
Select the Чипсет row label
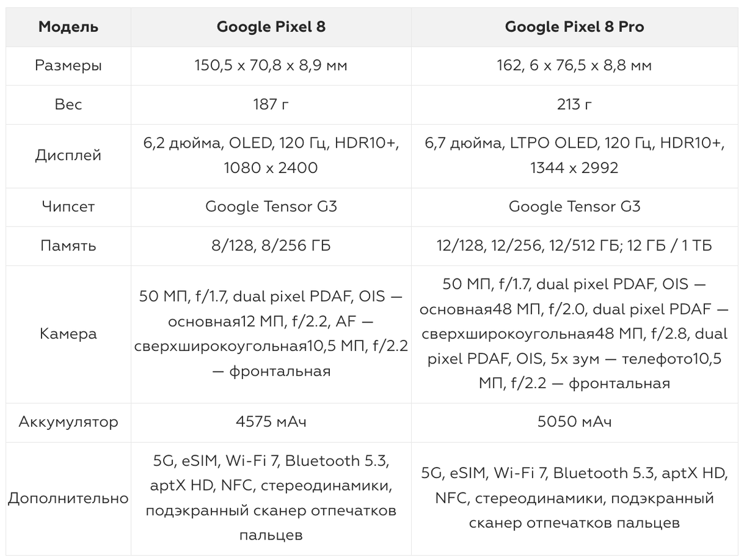coord(68,207)
